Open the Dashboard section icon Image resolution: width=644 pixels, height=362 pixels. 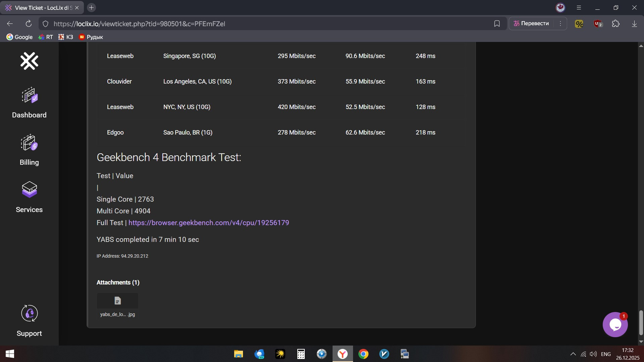click(30, 95)
